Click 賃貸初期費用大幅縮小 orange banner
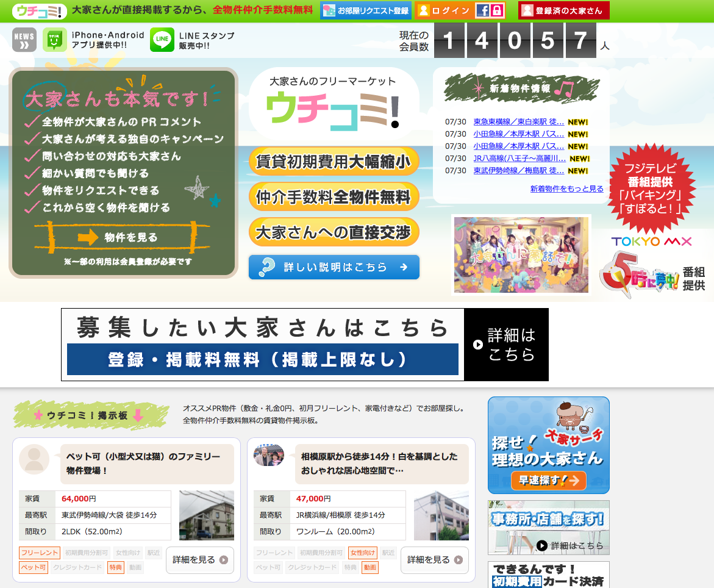This screenshot has height=588, width=714. 334,162
